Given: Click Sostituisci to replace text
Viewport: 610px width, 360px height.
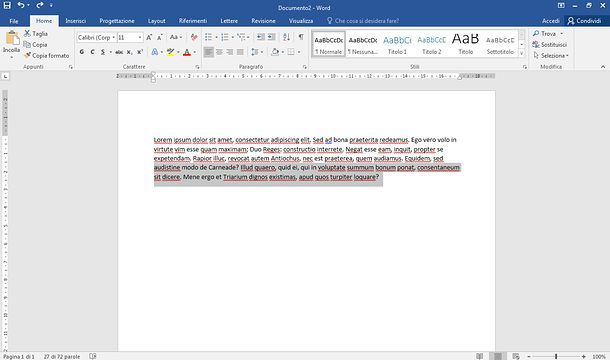Looking at the screenshot, I should point(550,45).
